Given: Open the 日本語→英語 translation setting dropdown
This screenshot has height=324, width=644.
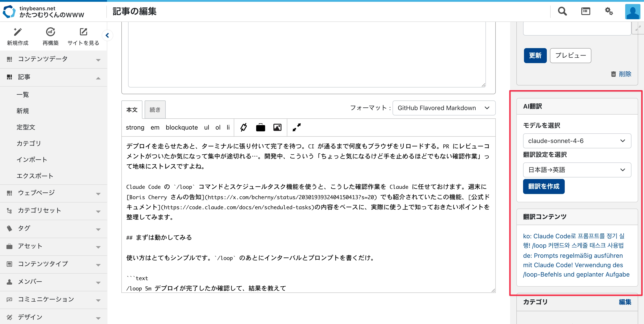Looking at the screenshot, I should [x=577, y=170].
